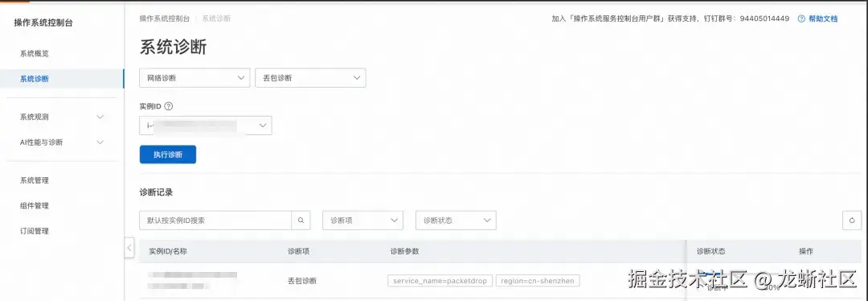Focus the 默认按实例ID搜索 search field
868x301 pixels.
(x=215, y=220)
